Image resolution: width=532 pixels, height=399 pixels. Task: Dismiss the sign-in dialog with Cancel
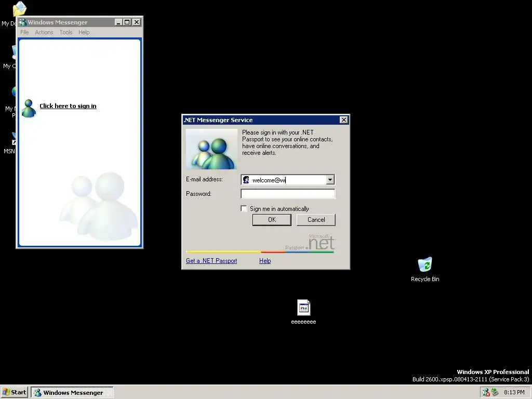click(x=316, y=220)
